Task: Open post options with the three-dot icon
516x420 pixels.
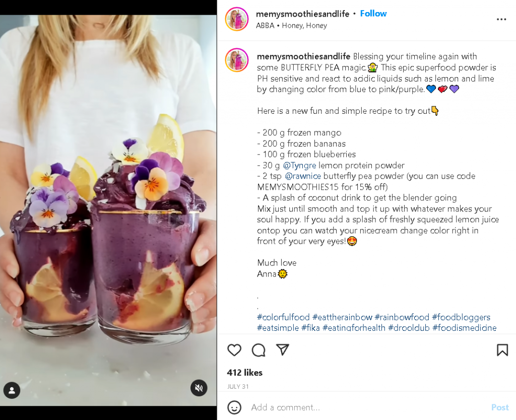Action: [501, 19]
